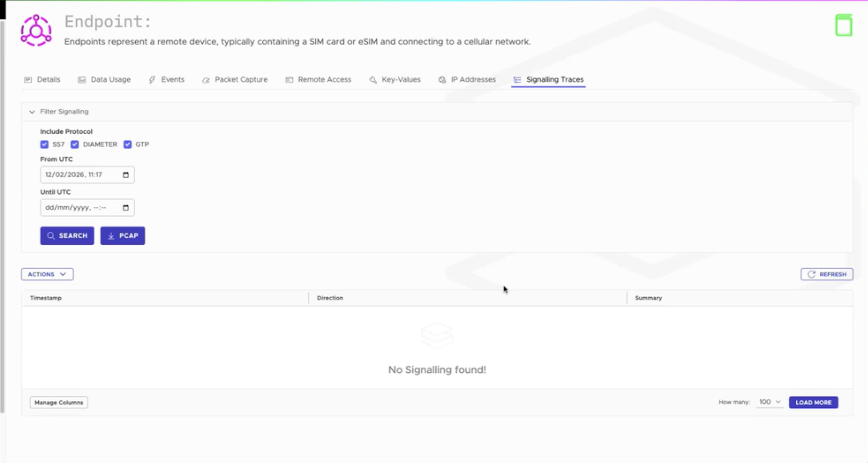Open the calendar picker in From UTC field
This screenshot has height=463, width=868.
tap(126, 175)
